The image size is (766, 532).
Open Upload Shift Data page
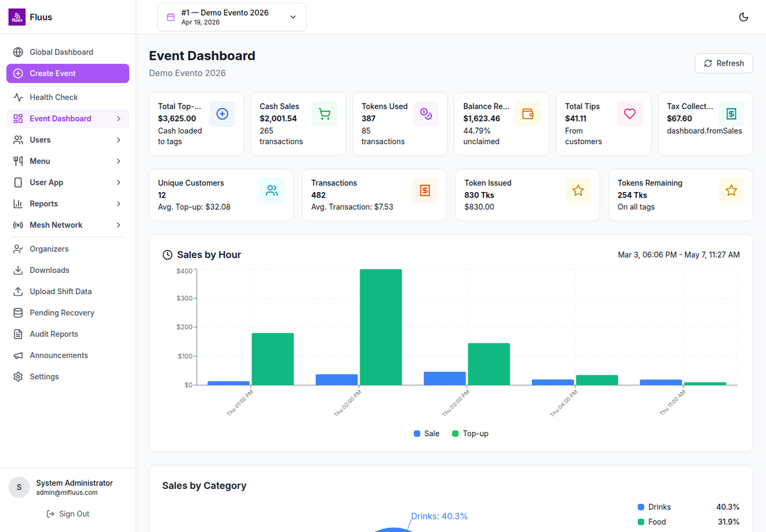(x=68, y=291)
